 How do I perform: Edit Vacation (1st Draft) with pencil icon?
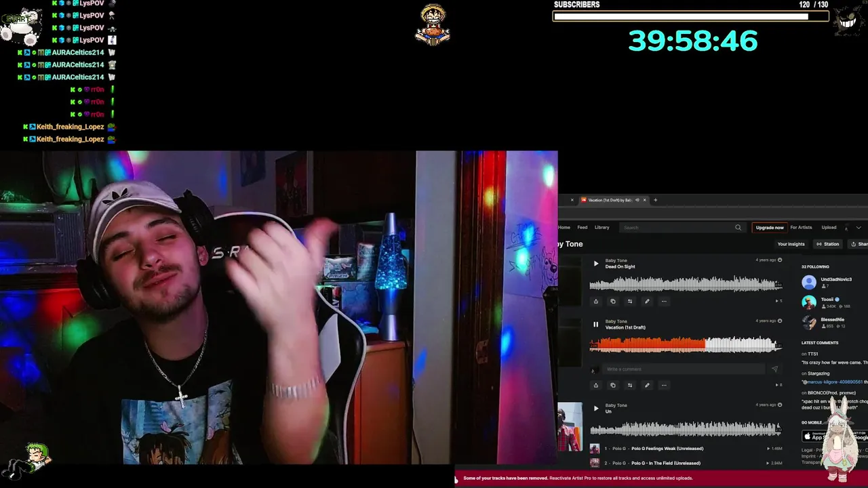coord(647,385)
